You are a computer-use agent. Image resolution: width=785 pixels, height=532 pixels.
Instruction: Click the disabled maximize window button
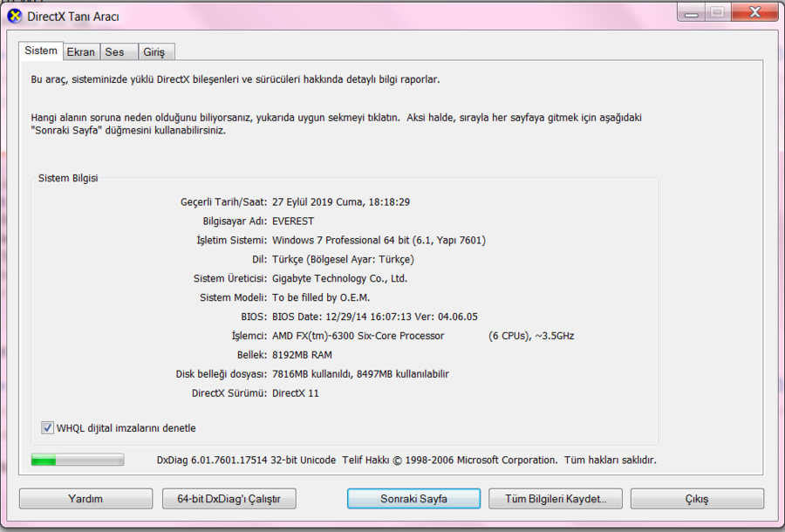pyautogui.click(x=718, y=12)
